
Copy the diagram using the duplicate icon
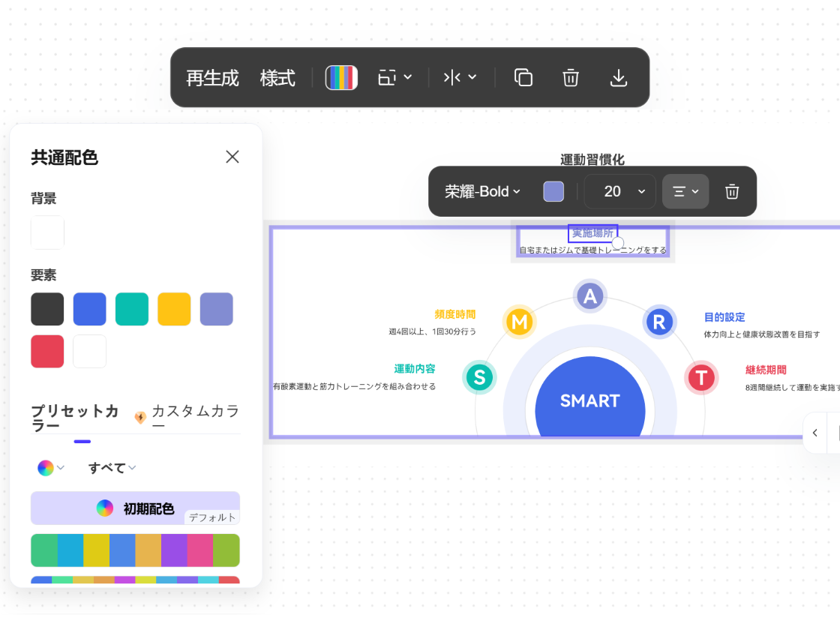coord(523,77)
